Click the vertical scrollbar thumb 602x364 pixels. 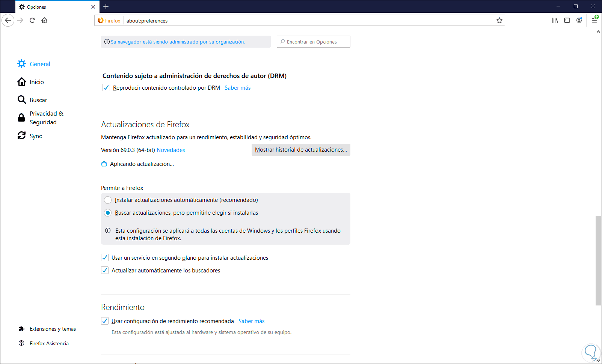tap(598, 261)
